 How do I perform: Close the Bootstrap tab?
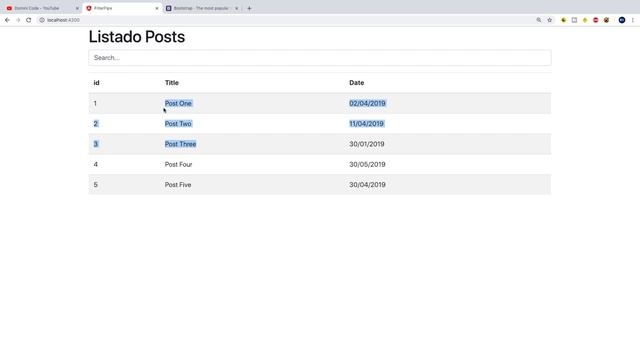coord(236,8)
